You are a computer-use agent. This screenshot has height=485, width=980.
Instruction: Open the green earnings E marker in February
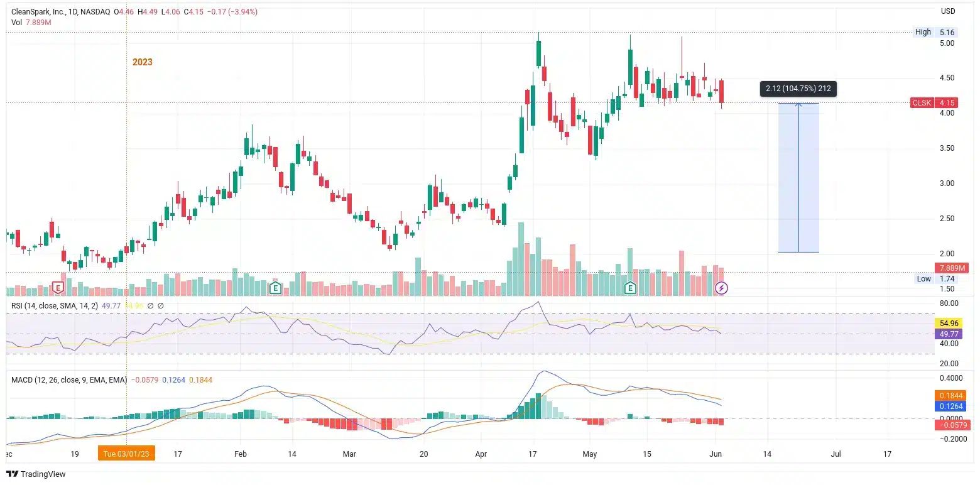click(275, 288)
